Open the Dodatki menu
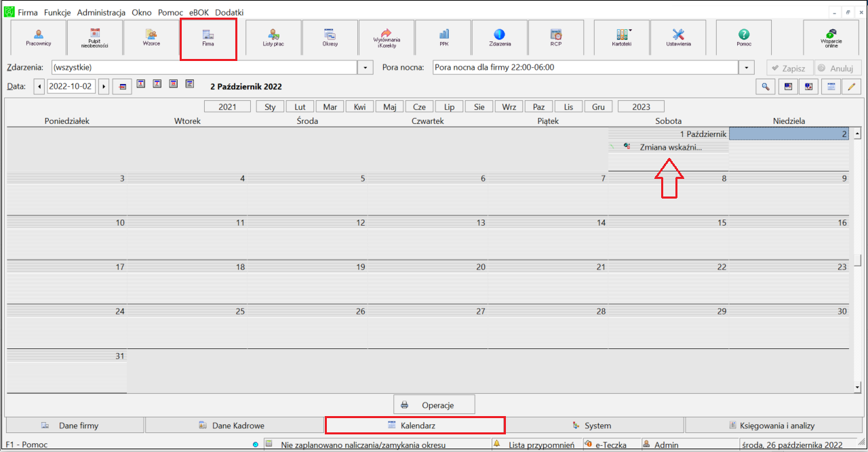 [x=229, y=12]
